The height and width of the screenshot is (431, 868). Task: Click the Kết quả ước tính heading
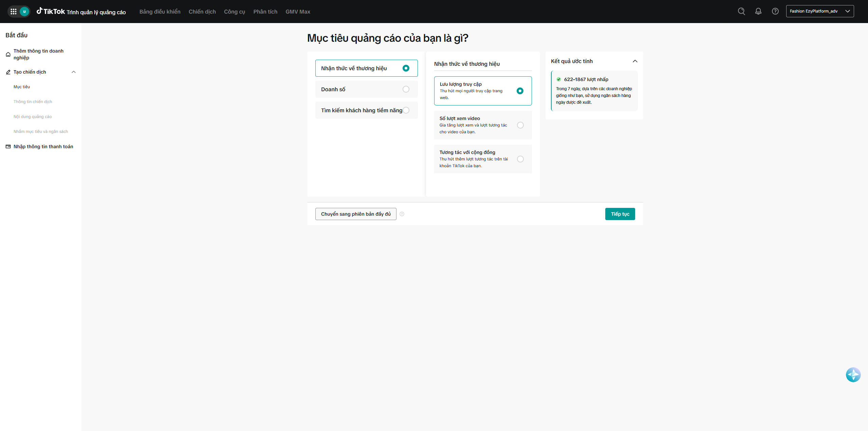point(572,61)
